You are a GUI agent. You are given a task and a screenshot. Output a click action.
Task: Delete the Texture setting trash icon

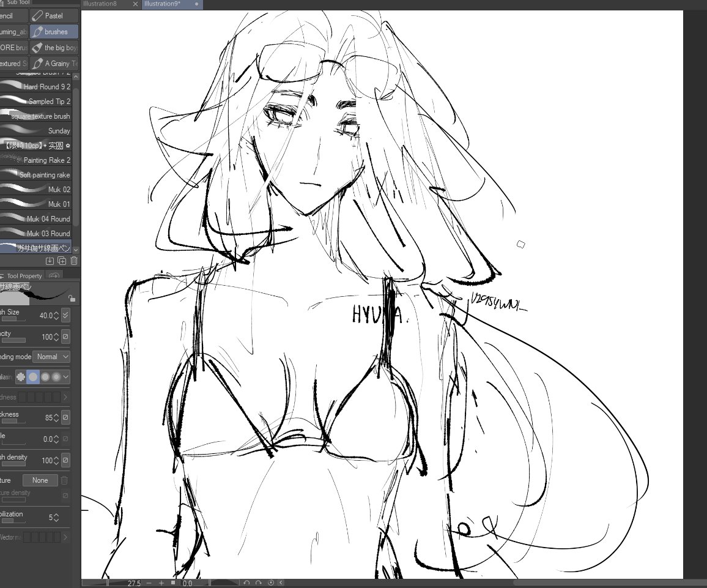click(x=64, y=480)
